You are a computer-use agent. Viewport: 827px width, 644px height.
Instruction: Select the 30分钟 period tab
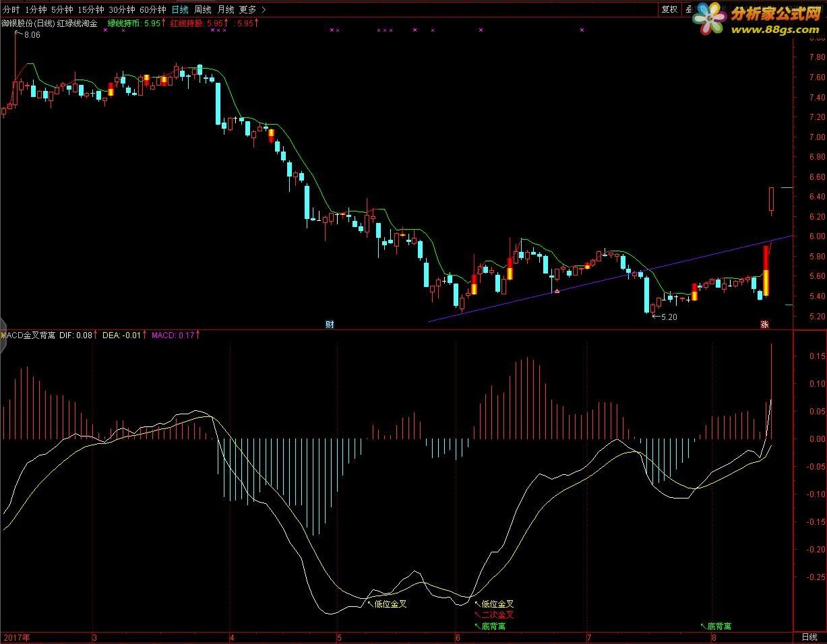point(121,9)
